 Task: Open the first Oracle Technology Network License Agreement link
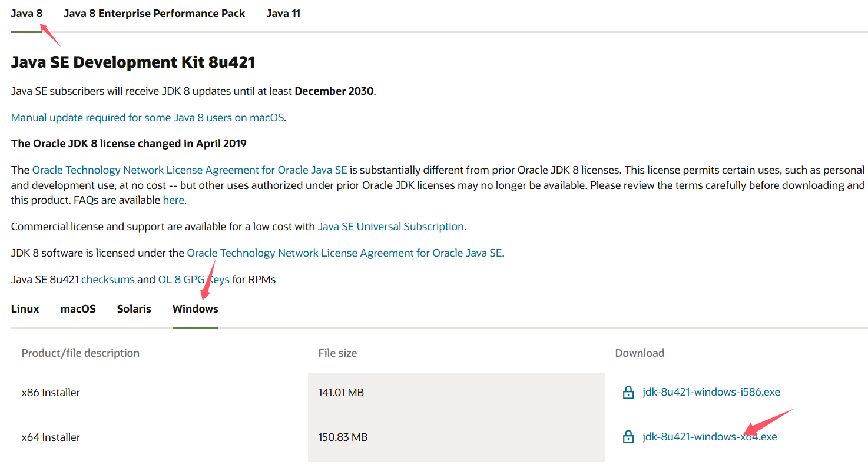[x=190, y=170]
